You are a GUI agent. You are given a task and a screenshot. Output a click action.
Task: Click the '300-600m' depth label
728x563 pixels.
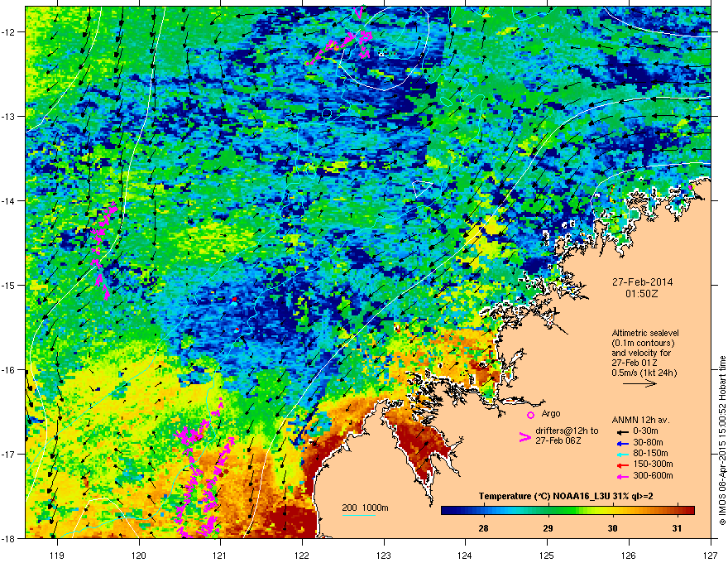click(653, 475)
